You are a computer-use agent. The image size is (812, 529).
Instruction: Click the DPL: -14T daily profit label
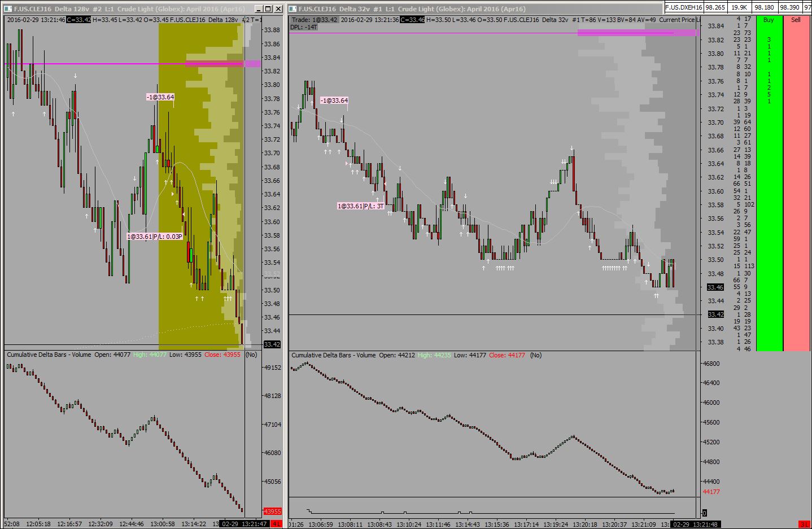point(304,27)
